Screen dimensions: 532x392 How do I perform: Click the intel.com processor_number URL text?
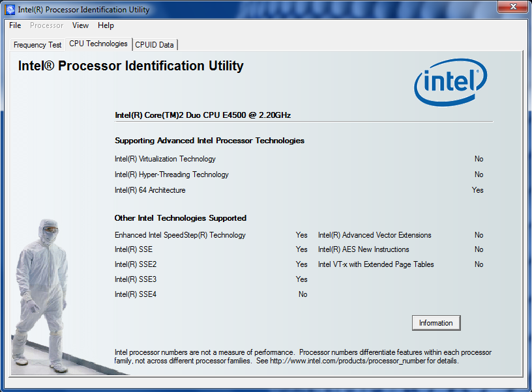pyautogui.click(x=347, y=361)
